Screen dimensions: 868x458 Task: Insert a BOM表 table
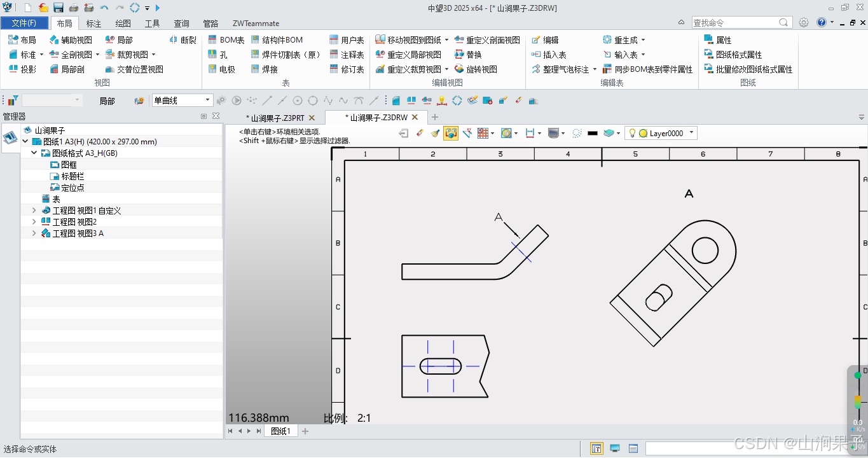pyautogui.click(x=226, y=39)
